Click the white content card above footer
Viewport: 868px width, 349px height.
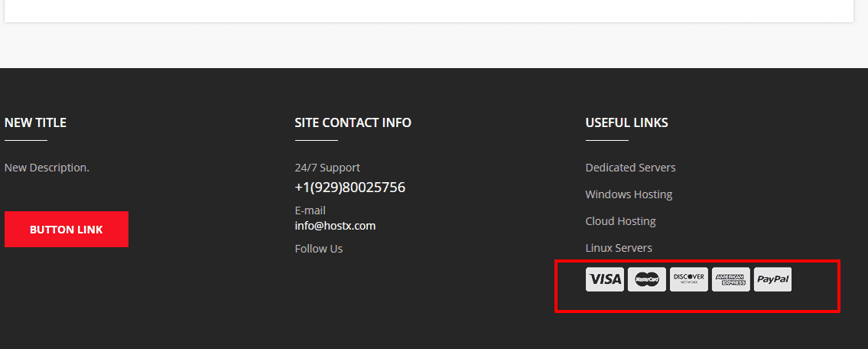click(428, 10)
